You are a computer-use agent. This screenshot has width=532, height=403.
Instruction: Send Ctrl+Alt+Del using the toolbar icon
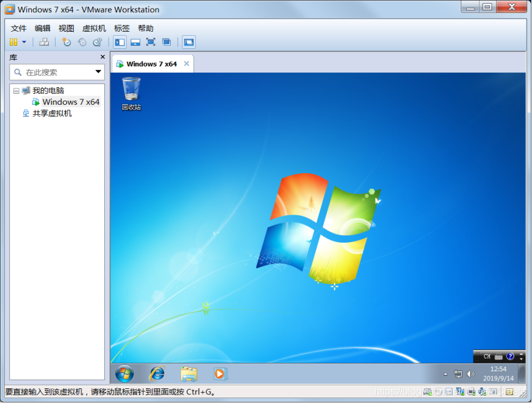click(44, 42)
